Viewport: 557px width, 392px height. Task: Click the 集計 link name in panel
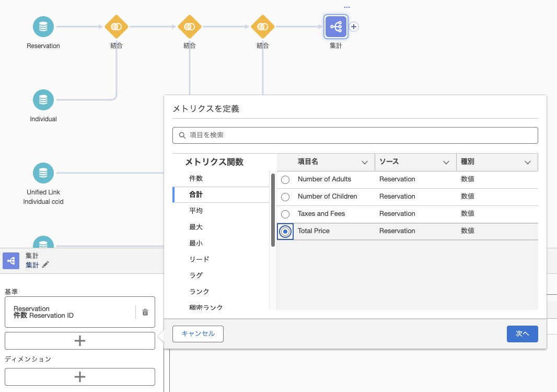[x=32, y=265]
